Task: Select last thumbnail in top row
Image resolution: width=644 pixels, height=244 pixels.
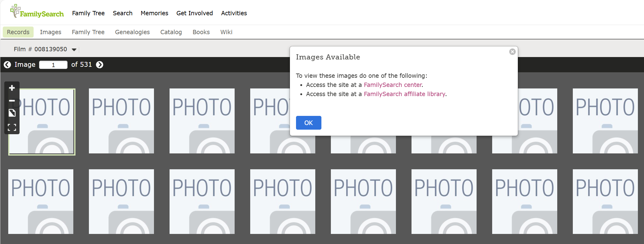Action: tap(605, 121)
